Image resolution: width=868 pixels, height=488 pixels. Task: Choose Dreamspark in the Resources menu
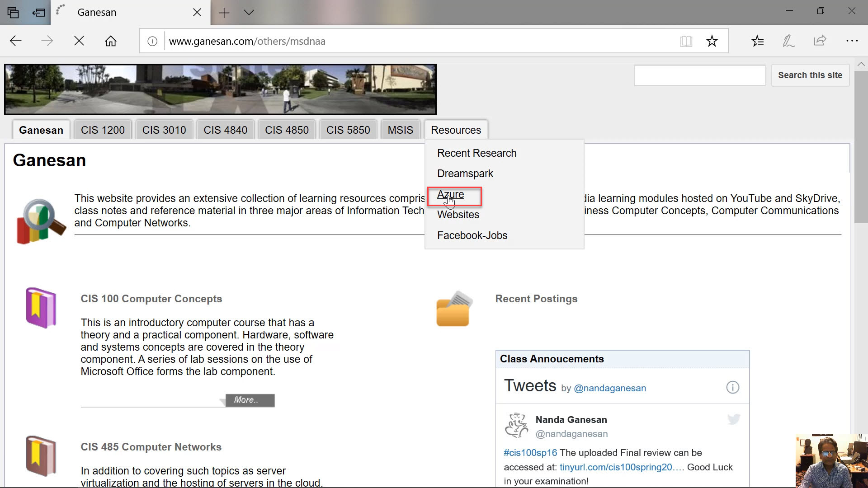tap(465, 174)
